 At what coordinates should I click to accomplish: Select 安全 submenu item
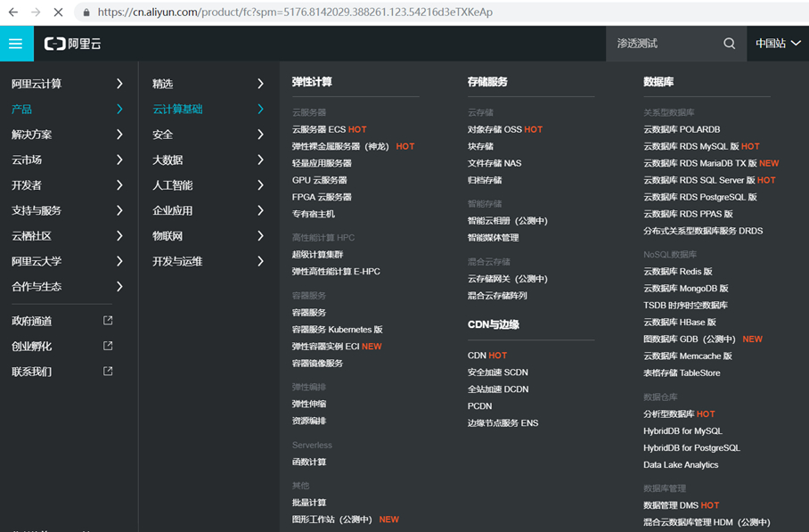pyautogui.click(x=162, y=135)
